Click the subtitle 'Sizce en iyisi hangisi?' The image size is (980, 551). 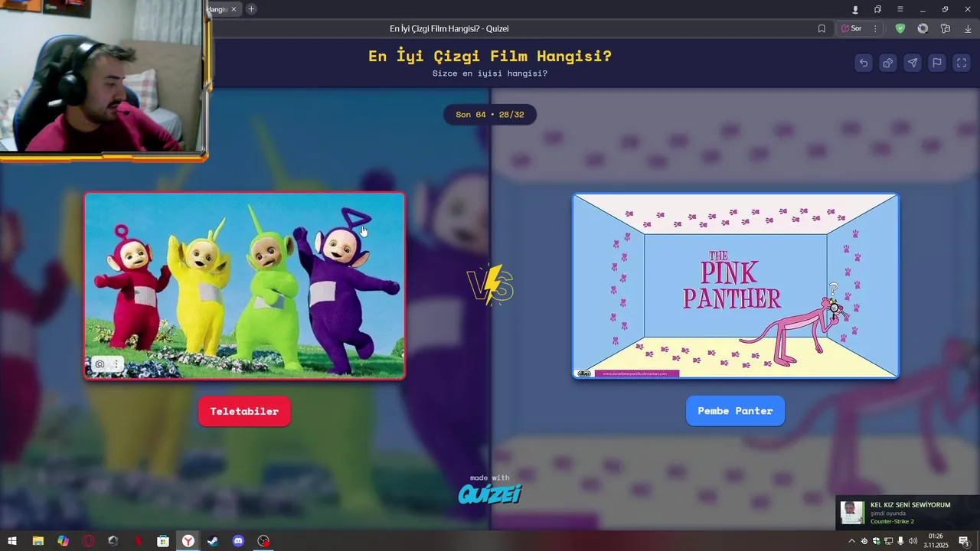490,73
